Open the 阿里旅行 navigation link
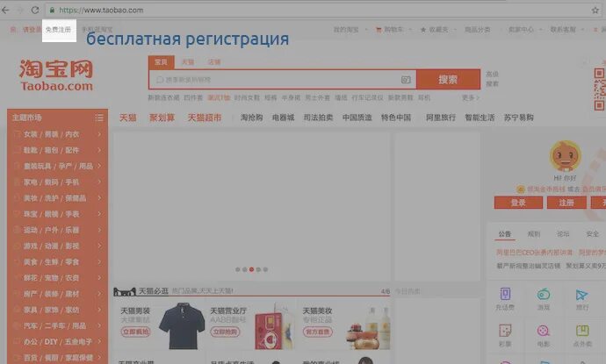This screenshot has width=606, height=364. (x=441, y=118)
